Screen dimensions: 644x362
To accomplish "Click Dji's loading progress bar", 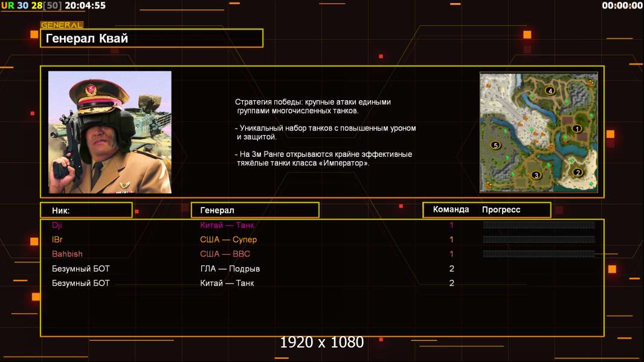I will [539, 225].
